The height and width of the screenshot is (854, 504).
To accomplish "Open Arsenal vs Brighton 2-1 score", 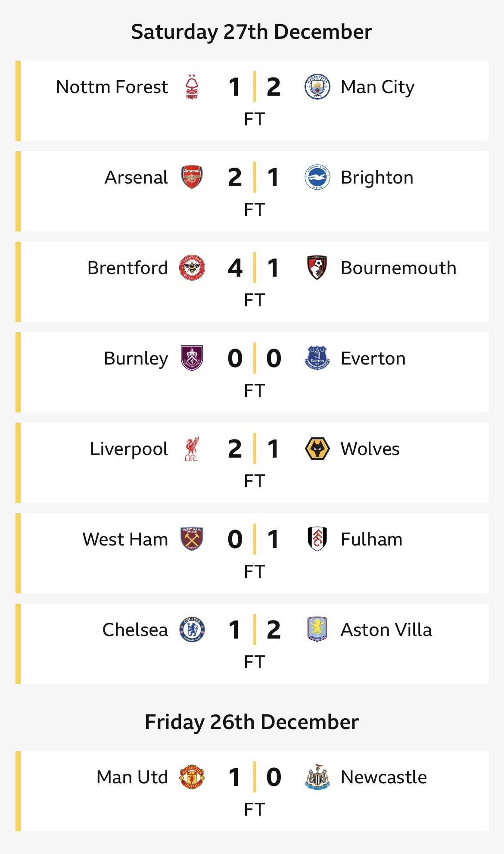I will coord(254,177).
